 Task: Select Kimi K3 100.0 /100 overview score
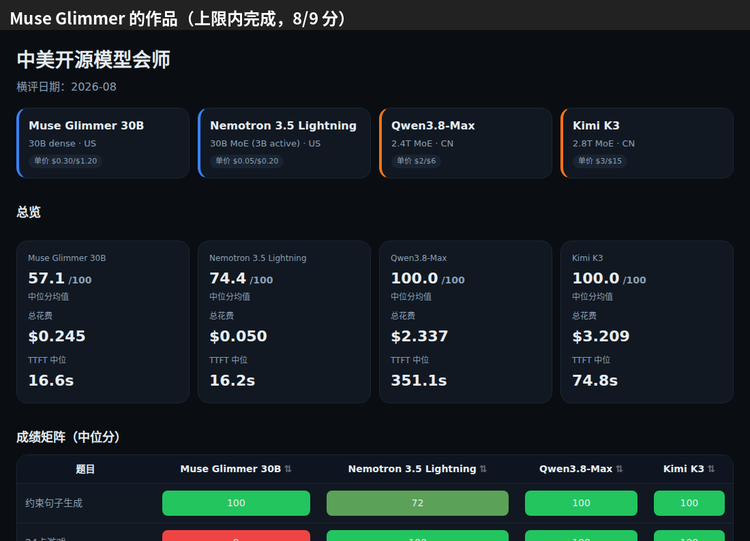(609, 278)
